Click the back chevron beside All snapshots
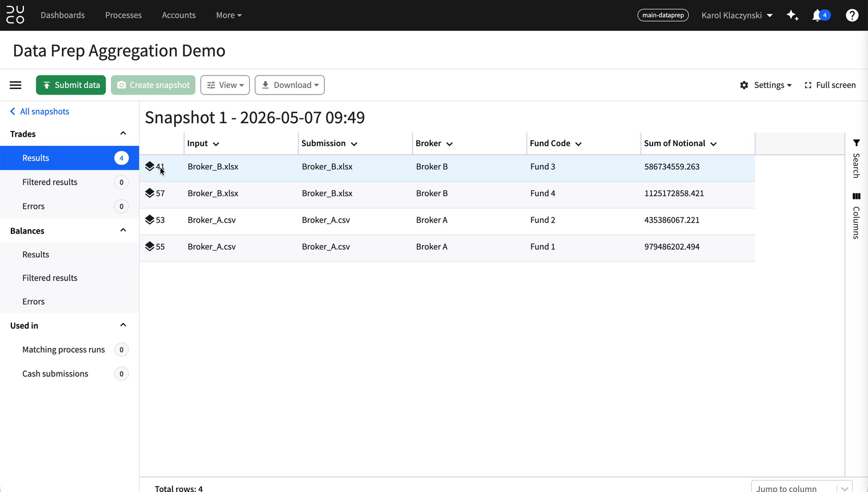 12,111
